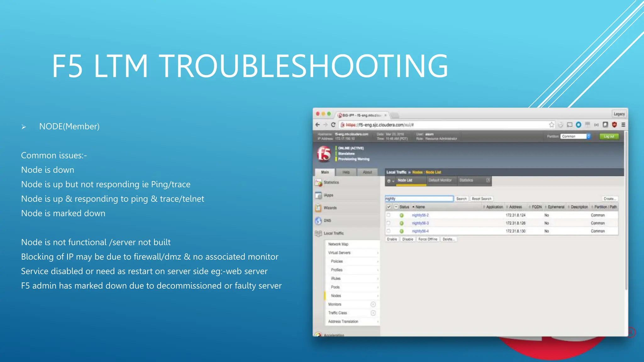Sort table by the Address column
Viewport: 644px width, 362px height.
click(x=515, y=207)
